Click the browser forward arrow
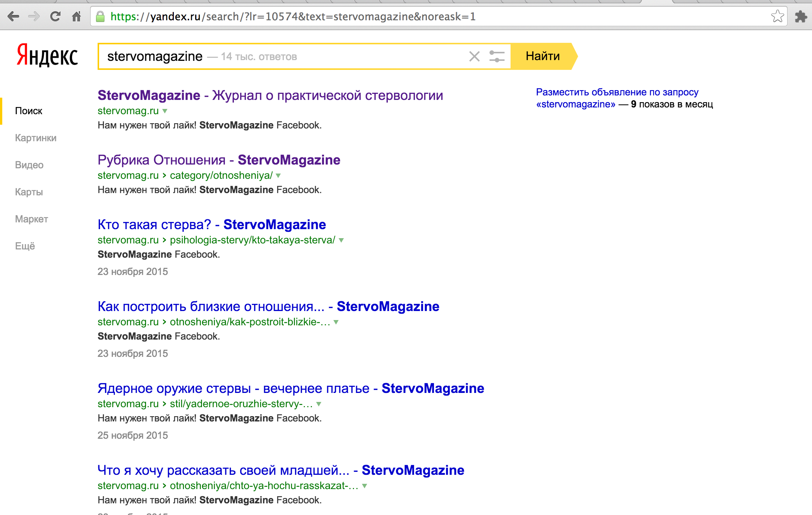The height and width of the screenshot is (515, 812). click(34, 17)
